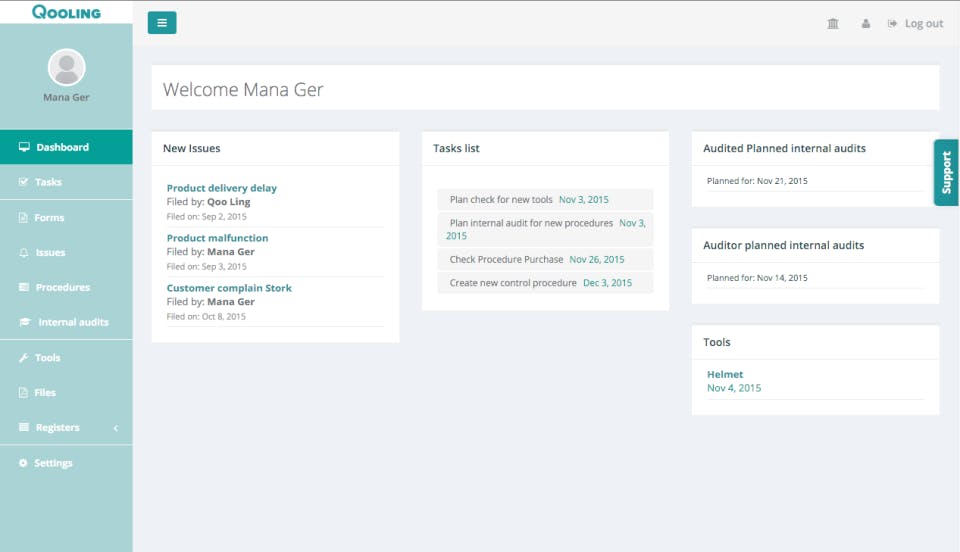Expand the Registers submenu arrow
Screen dimensions: 960x552
116,428
